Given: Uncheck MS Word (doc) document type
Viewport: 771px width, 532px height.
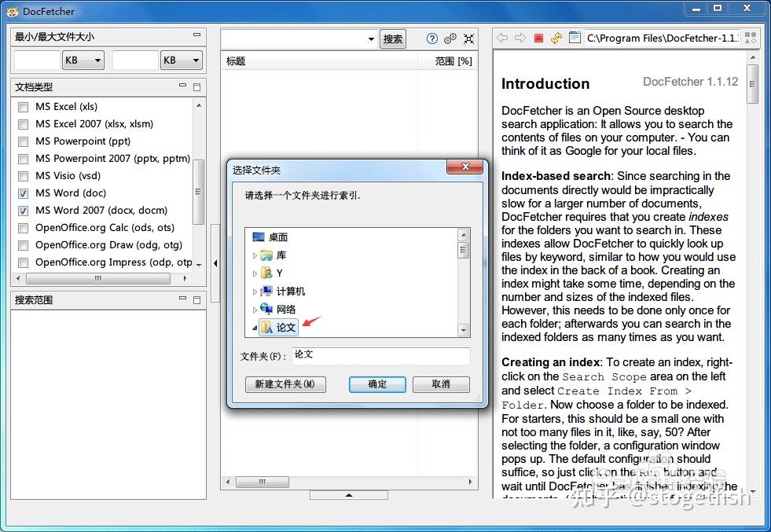Looking at the screenshot, I should click(x=24, y=193).
